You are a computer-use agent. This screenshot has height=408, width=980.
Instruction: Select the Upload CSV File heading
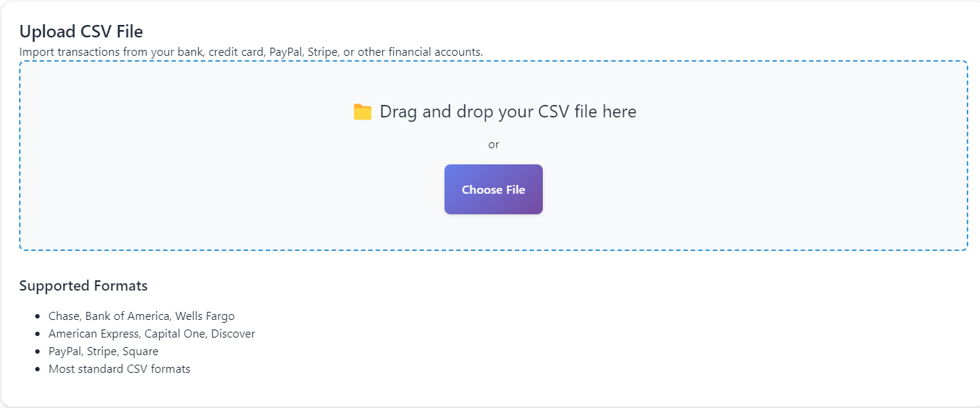coord(81,32)
